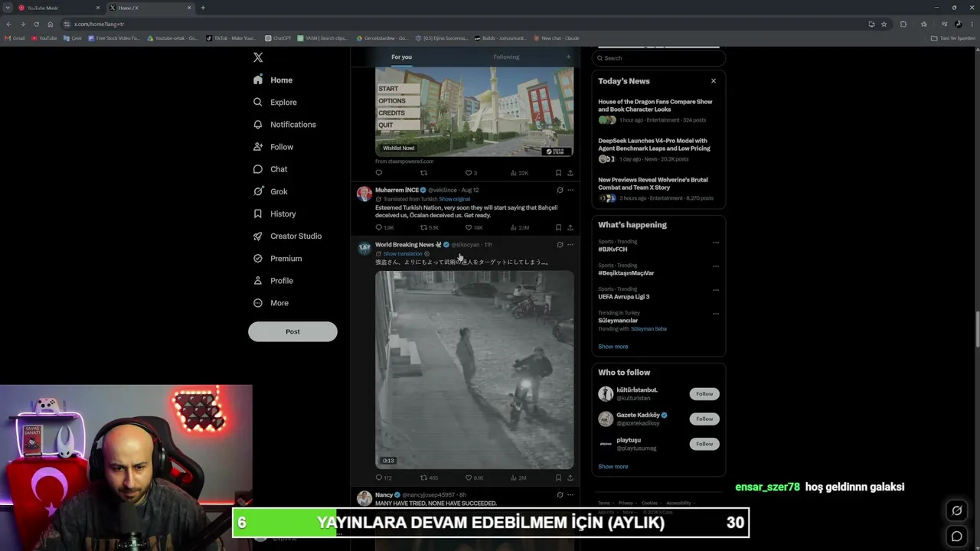
Task: Open more options for #BeşiktaşınMaçıVar trend
Action: 716,266
